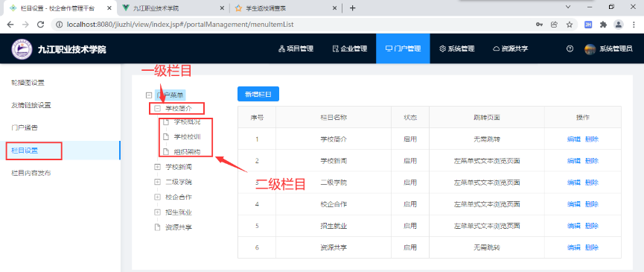The width and height of the screenshot is (644, 272).
Task: Expand the 学校新闻 tree node
Action: click(x=157, y=167)
